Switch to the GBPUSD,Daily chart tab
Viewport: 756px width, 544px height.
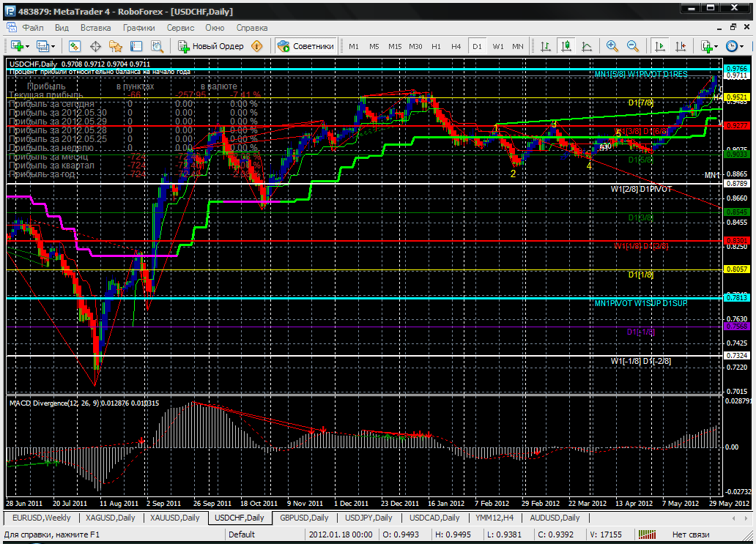[x=303, y=518]
